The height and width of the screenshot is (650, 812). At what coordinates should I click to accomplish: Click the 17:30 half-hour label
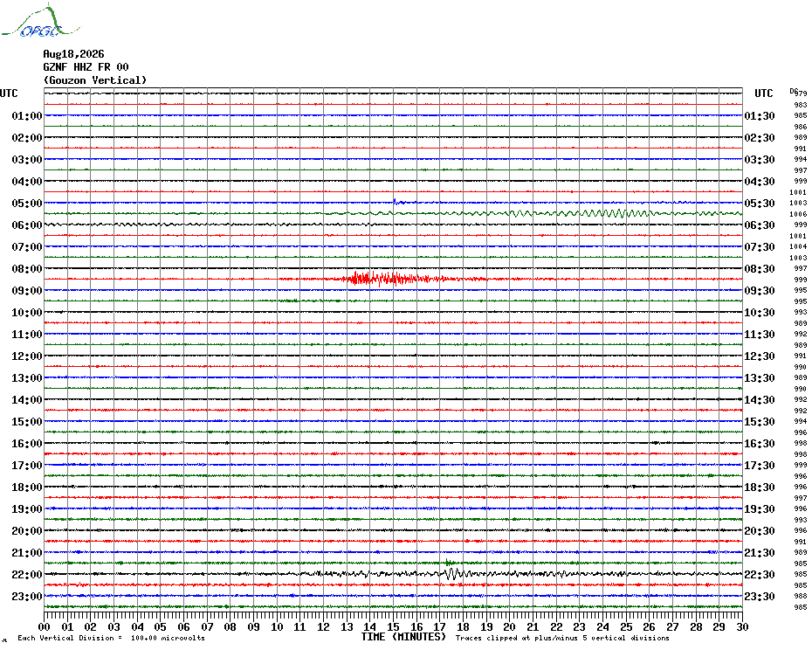click(x=760, y=466)
